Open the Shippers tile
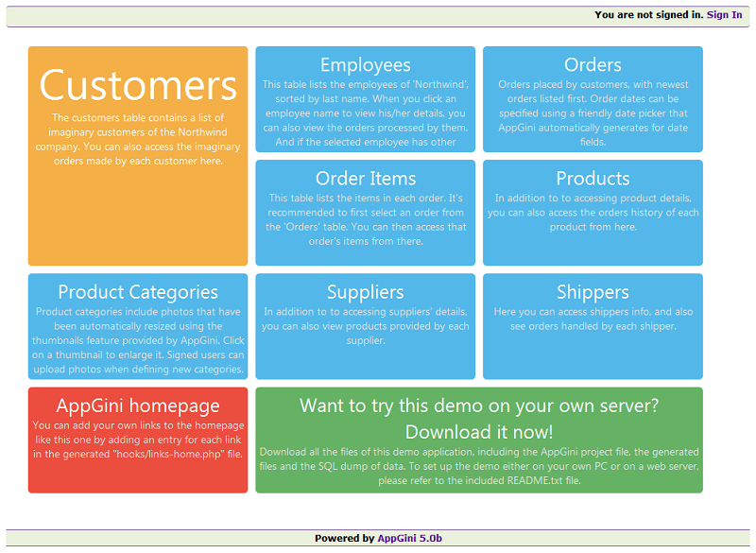This screenshot has height=553, width=756. (x=593, y=326)
